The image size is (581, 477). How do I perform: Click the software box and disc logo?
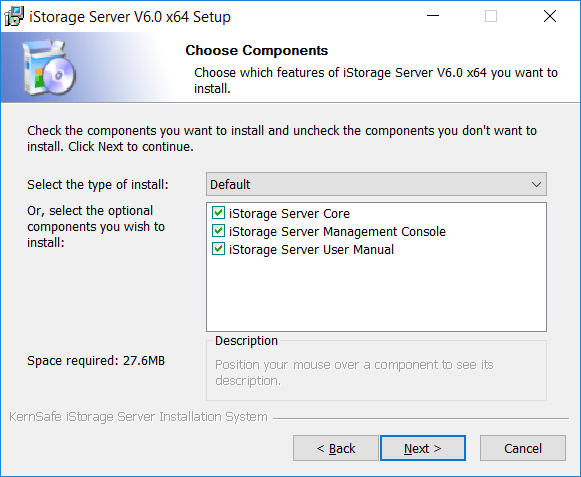pyautogui.click(x=49, y=67)
